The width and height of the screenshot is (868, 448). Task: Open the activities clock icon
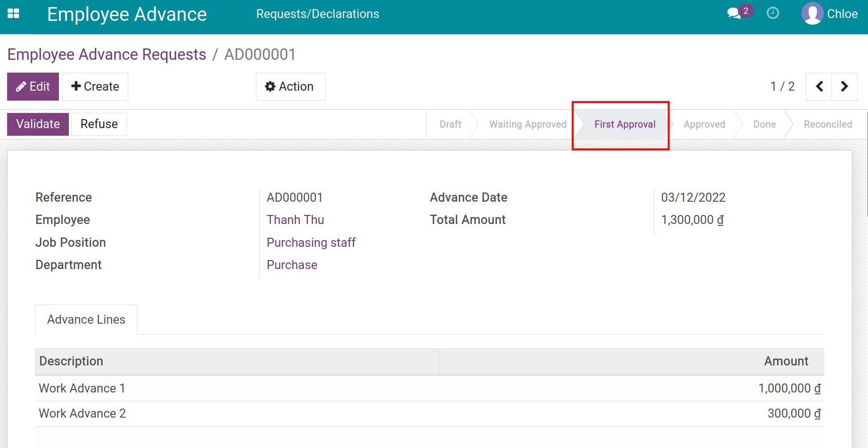coord(773,13)
